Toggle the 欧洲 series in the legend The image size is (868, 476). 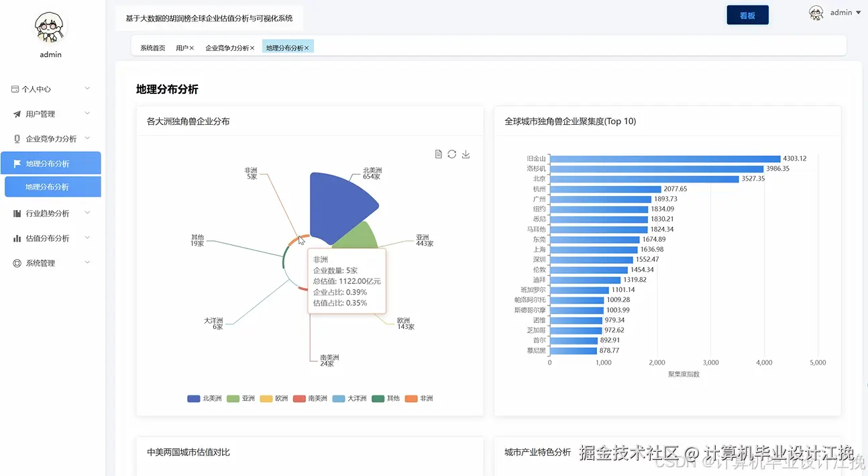[x=275, y=398]
